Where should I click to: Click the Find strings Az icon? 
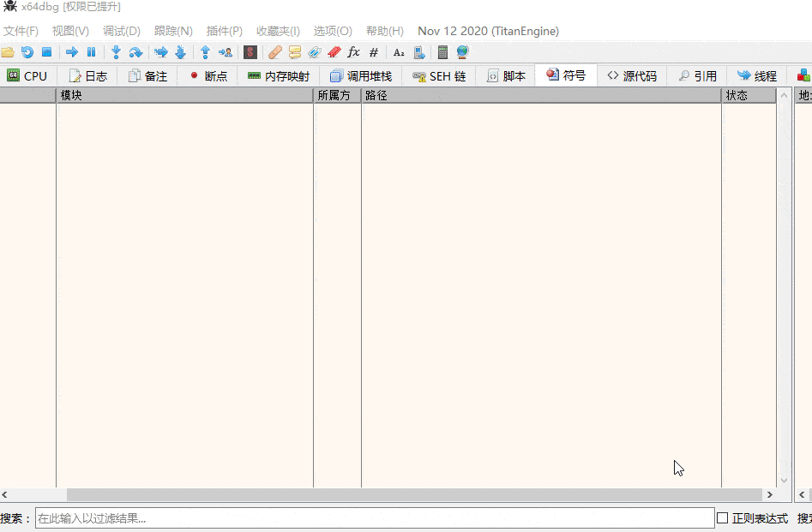click(x=399, y=52)
